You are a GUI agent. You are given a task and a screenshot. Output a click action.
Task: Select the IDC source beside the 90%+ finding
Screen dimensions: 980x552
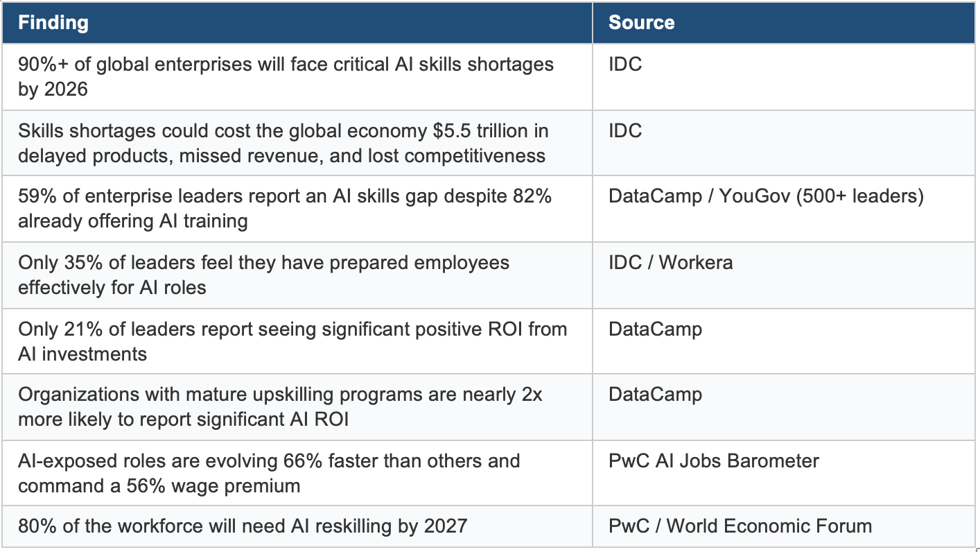click(x=625, y=64)
